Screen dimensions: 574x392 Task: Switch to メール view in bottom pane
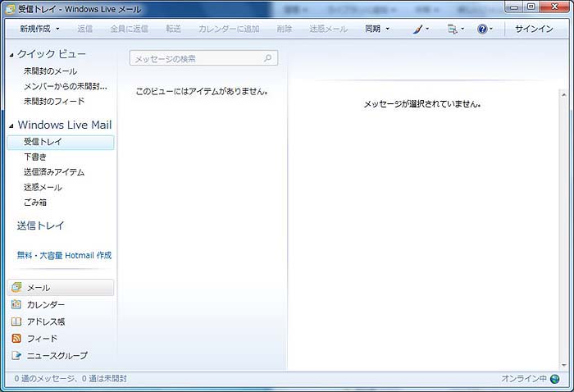coord(39,288)
